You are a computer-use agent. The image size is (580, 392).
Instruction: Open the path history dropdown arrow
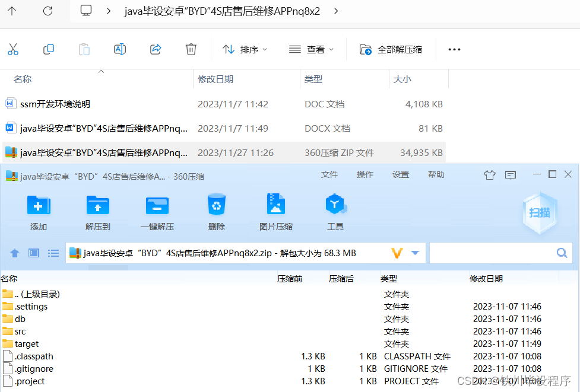pyautogui.click(x=415, y=253)
